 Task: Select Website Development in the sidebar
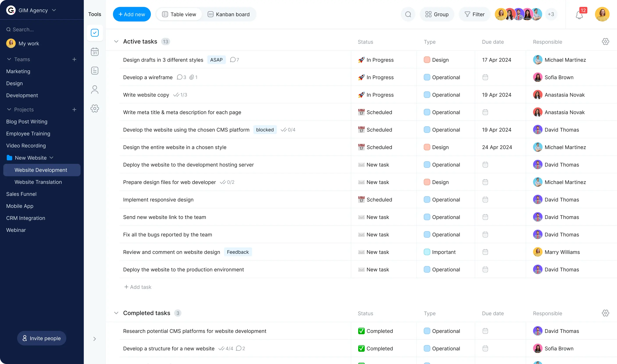[x=42, y=170]
